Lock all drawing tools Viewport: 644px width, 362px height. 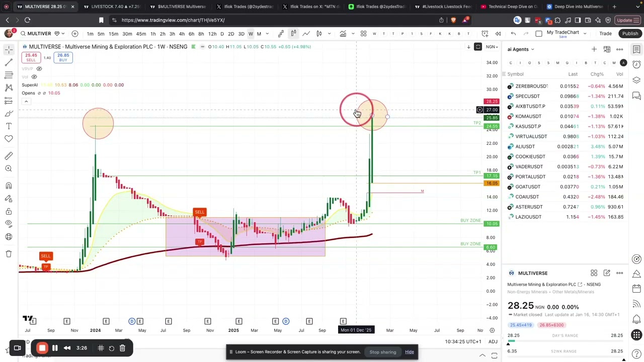click(x=9, y=211)
